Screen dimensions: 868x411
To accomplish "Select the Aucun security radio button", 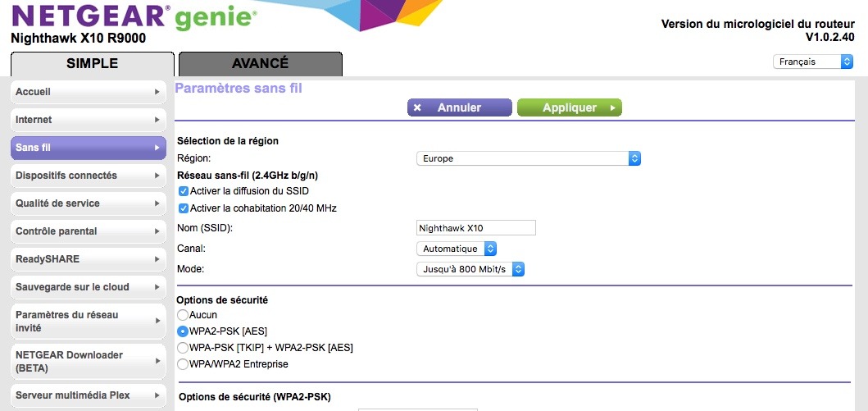I will pos(182,315).
